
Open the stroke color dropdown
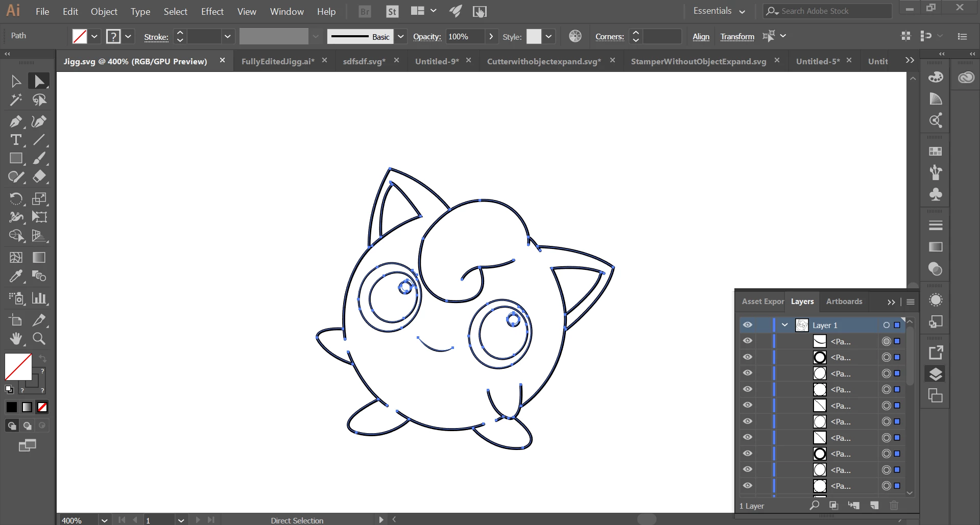coord(128,36)
